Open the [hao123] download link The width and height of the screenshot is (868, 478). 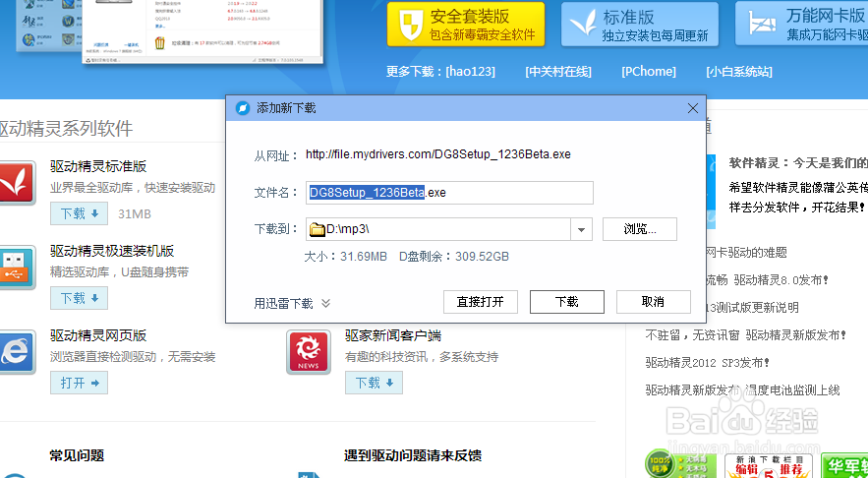(x=471, y=72)
